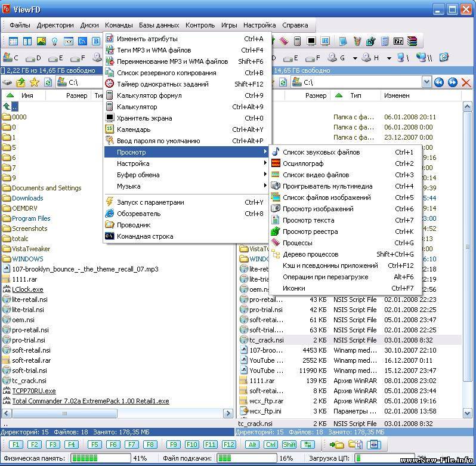This screenshot has height=466, width=476.
Task: Click the picture view icon in top toolbar
Action: (41, 41)
